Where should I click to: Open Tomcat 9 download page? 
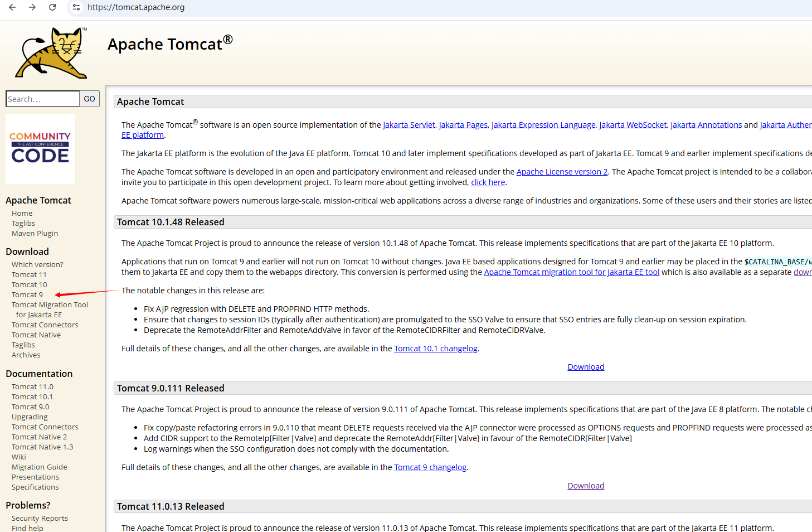[x=27, y=295]
